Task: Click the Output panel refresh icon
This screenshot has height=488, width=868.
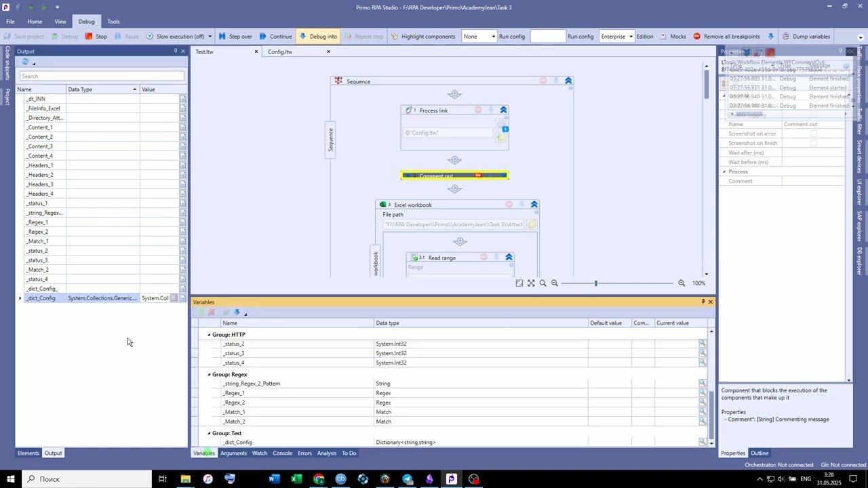Action: point(25,62)
